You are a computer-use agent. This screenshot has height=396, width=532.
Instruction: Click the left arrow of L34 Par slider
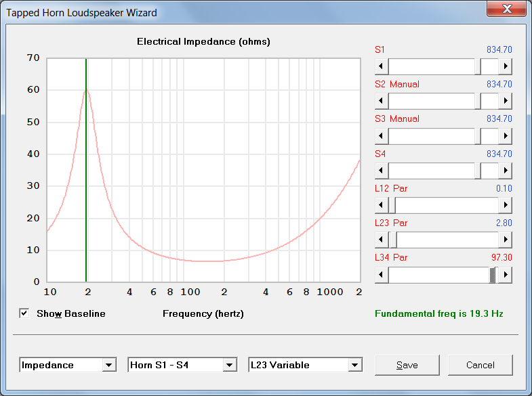coord(382,274)
